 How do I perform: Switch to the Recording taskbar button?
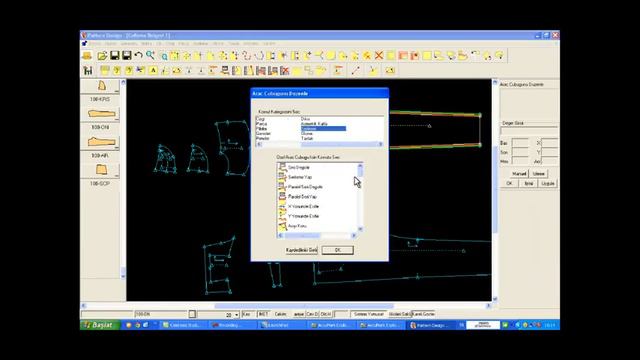(233, 325)
